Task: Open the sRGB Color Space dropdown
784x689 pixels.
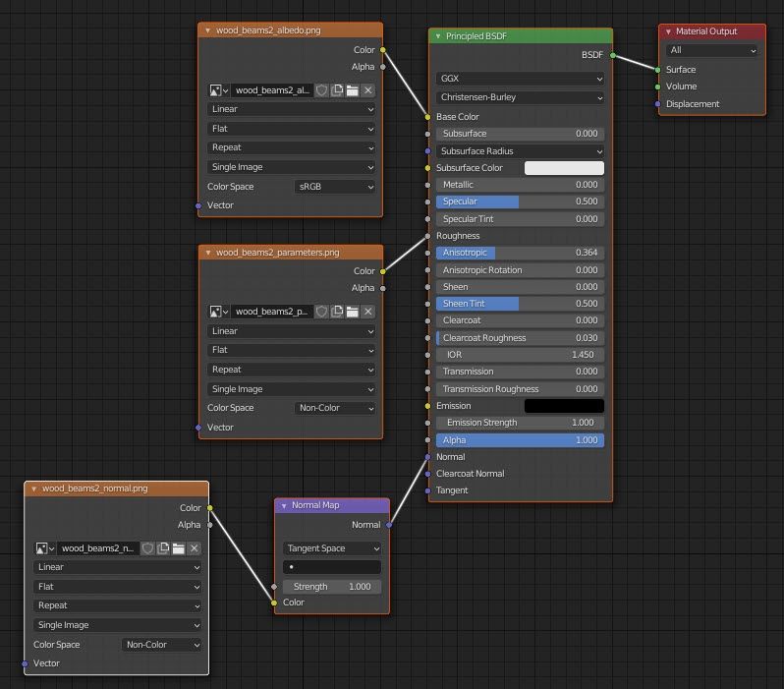Action: click(x=335, y=187)
